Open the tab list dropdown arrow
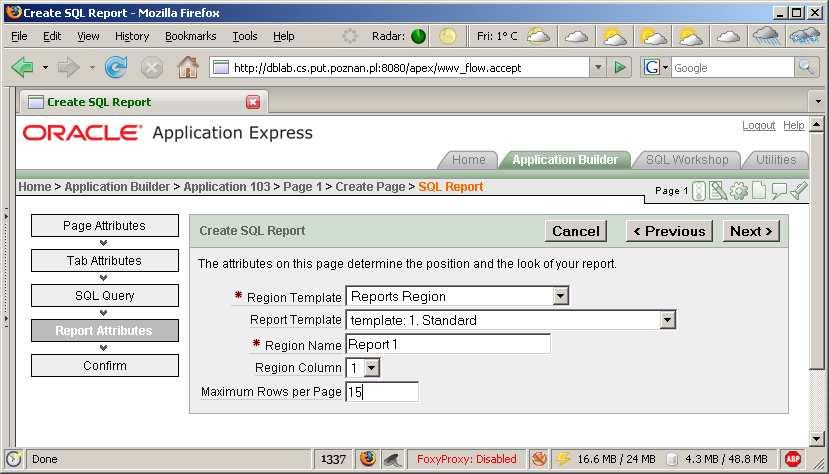 tap(818, 101)
